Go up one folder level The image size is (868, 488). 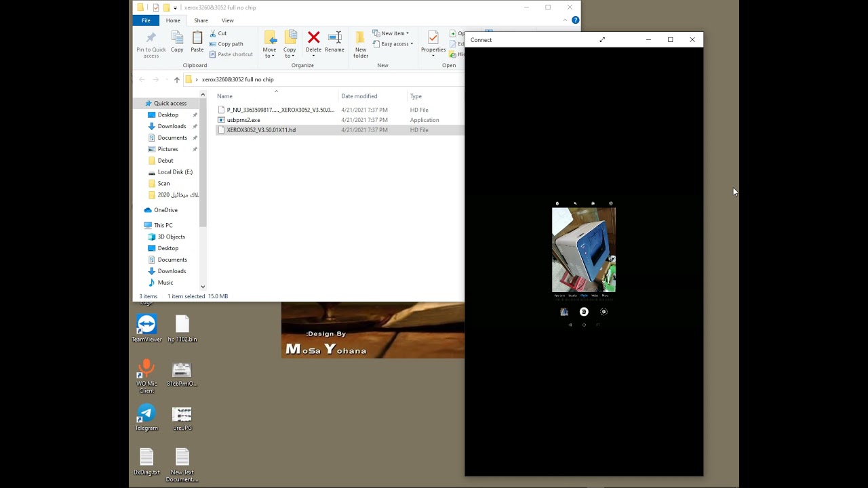click(177, 79)
